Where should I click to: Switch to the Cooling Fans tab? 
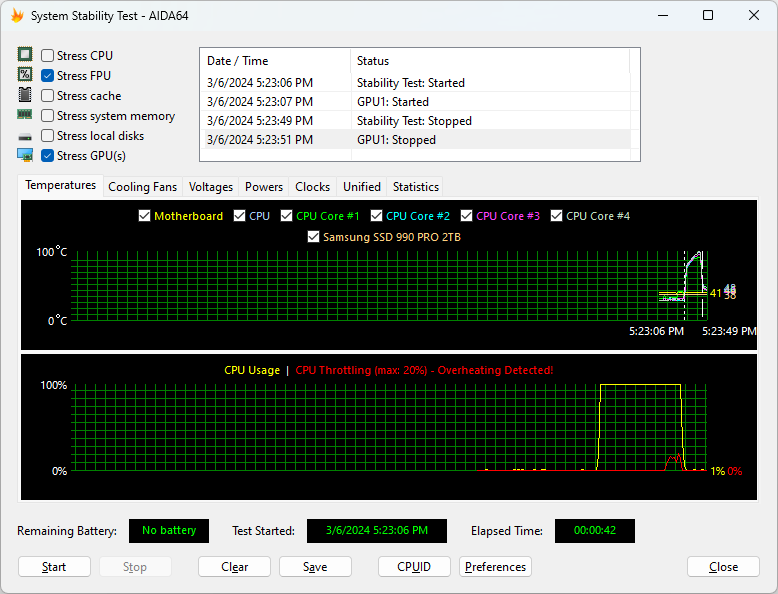[142, 187]
